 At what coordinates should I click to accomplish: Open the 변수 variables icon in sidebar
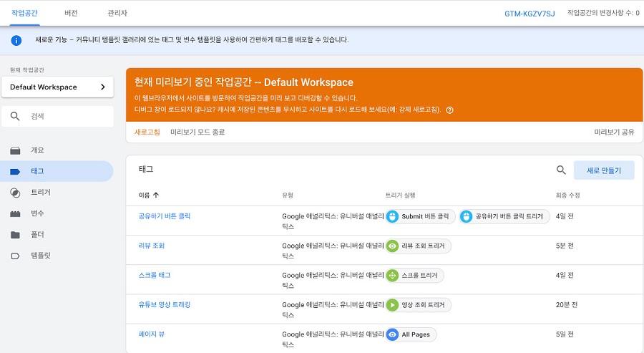(15, 213)
